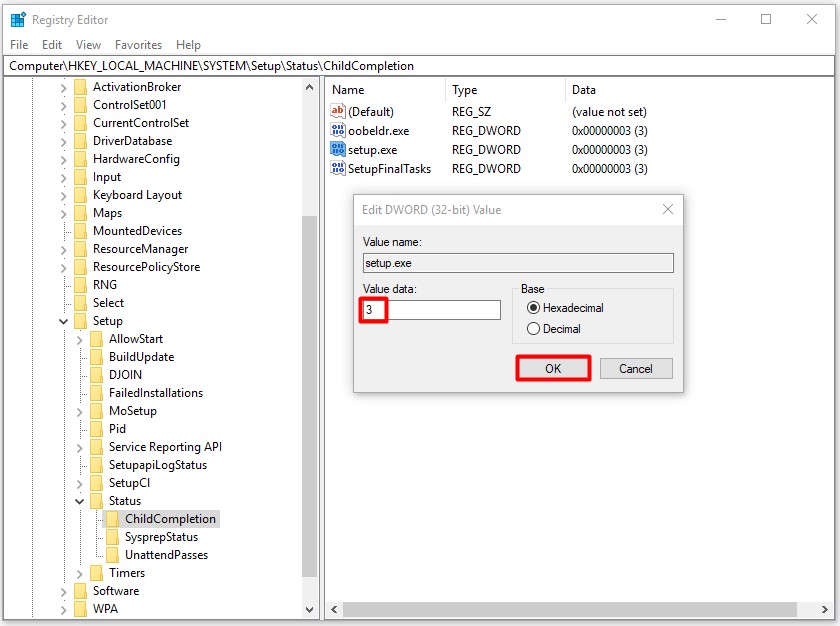Click the tree pane scroll down arrow

pos(309,609)
